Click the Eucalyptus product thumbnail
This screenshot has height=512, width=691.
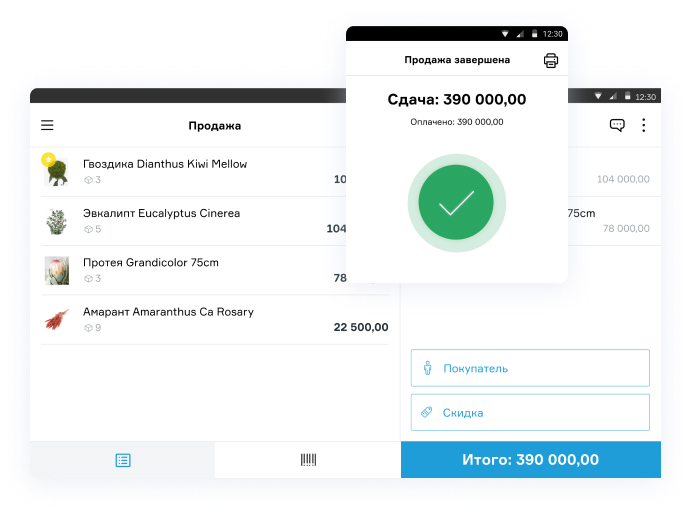[x=57, y=222]
